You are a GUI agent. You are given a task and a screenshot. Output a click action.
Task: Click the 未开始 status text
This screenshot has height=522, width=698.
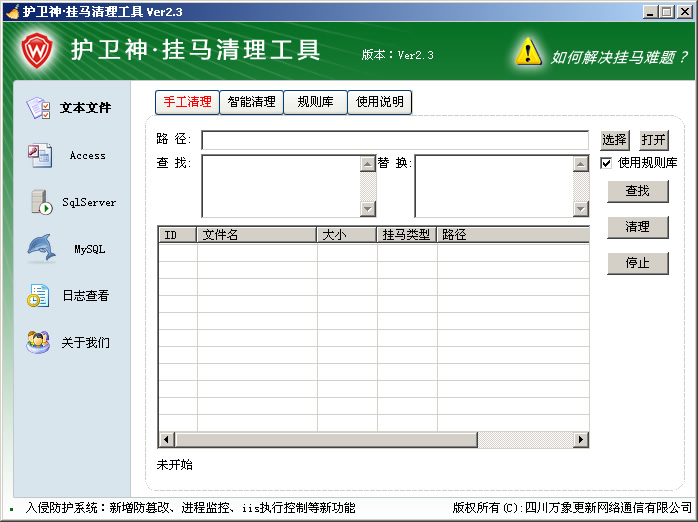tap(174, 465)
